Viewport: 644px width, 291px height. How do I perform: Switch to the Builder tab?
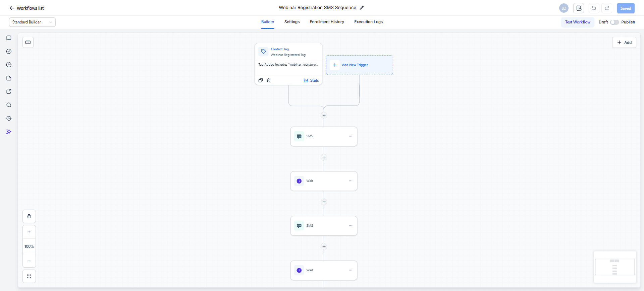268,22
